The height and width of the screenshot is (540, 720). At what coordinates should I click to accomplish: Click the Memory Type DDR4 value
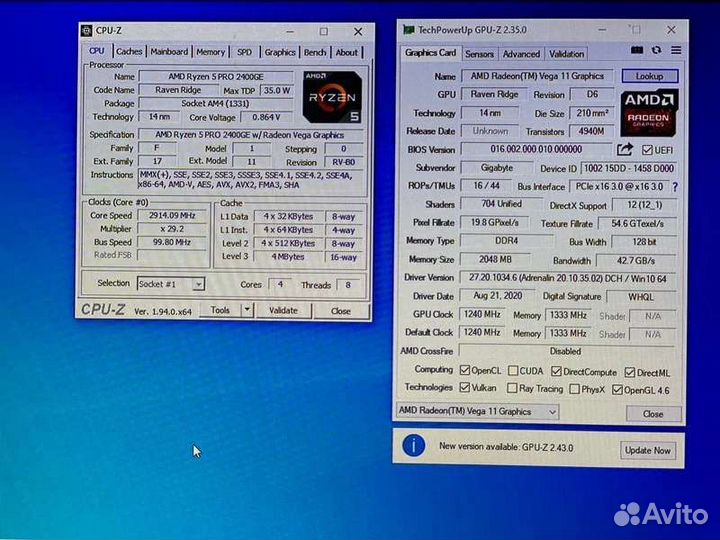[x=506, y=241]
